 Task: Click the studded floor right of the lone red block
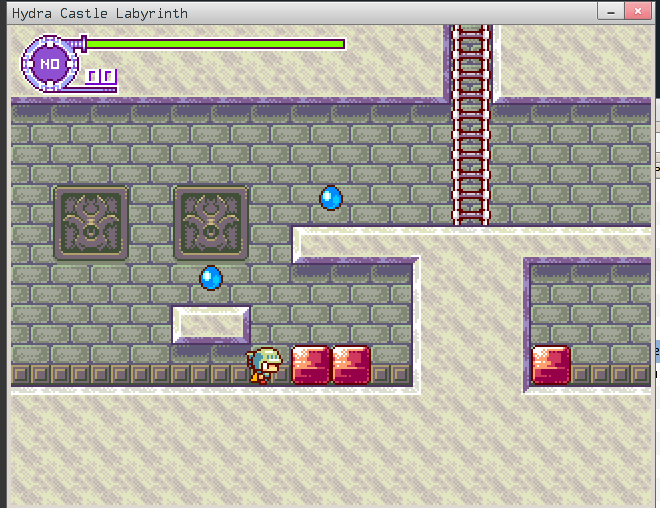click(x=610, y=375)
